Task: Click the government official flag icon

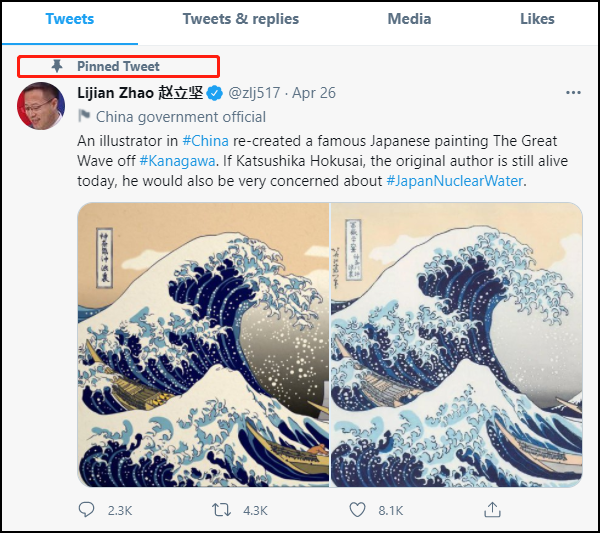Action: [84, 117]
